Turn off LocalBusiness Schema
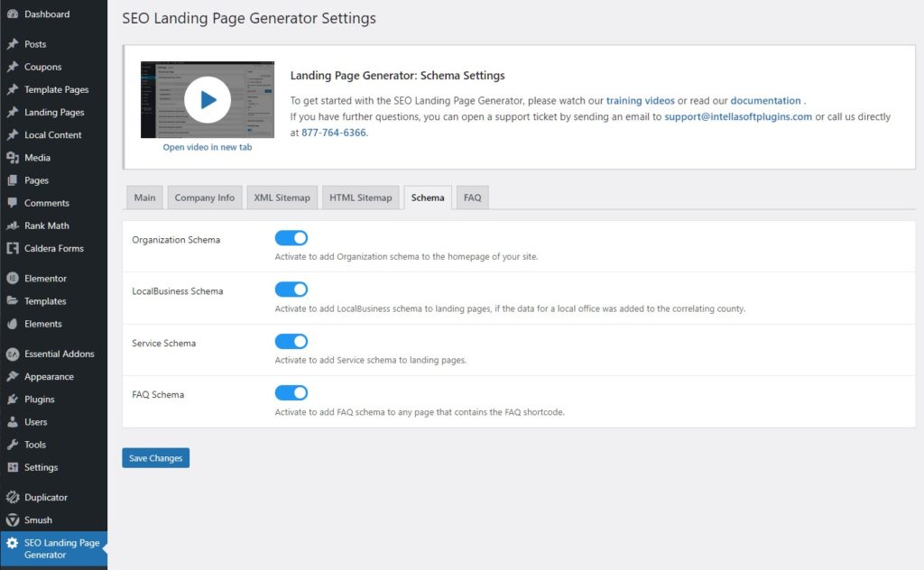The image size is (924, 570). [291, 289]
